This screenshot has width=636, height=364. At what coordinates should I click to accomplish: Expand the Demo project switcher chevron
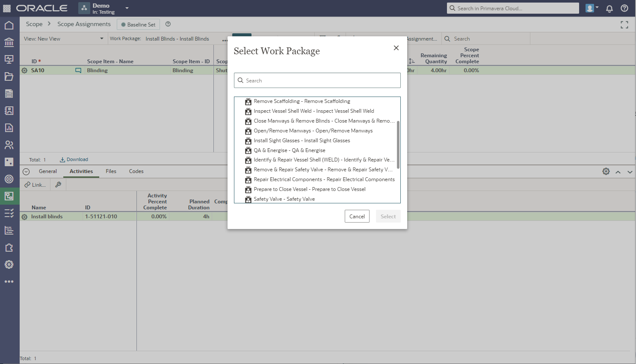126,8
